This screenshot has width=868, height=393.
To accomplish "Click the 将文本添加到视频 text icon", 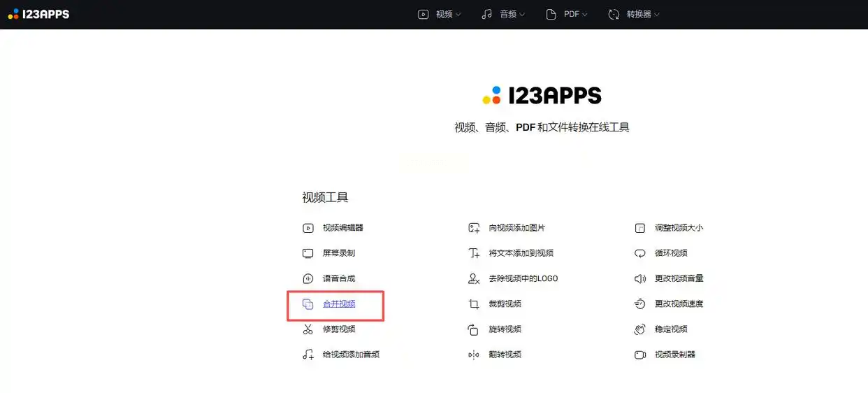I will coord(474,253).
